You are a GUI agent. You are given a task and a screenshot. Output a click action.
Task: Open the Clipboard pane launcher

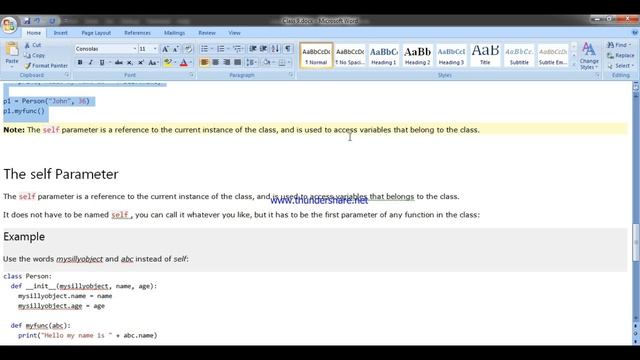(67, 75)
